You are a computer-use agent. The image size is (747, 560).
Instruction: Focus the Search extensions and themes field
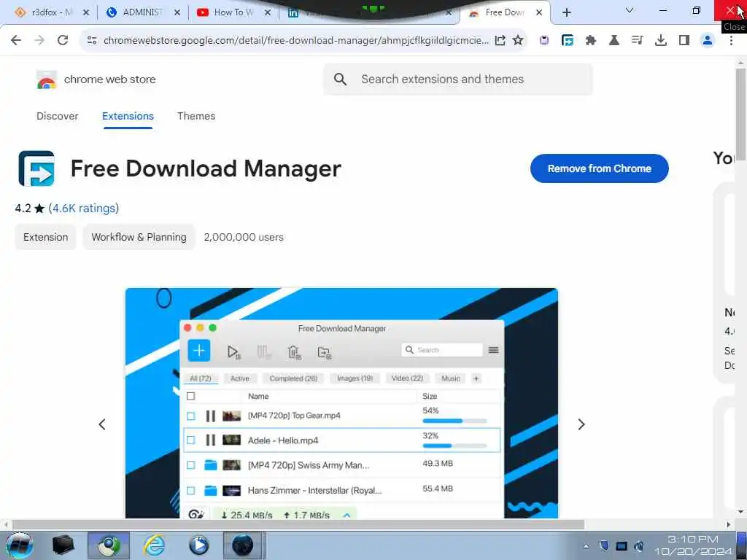tap(458, 79)
